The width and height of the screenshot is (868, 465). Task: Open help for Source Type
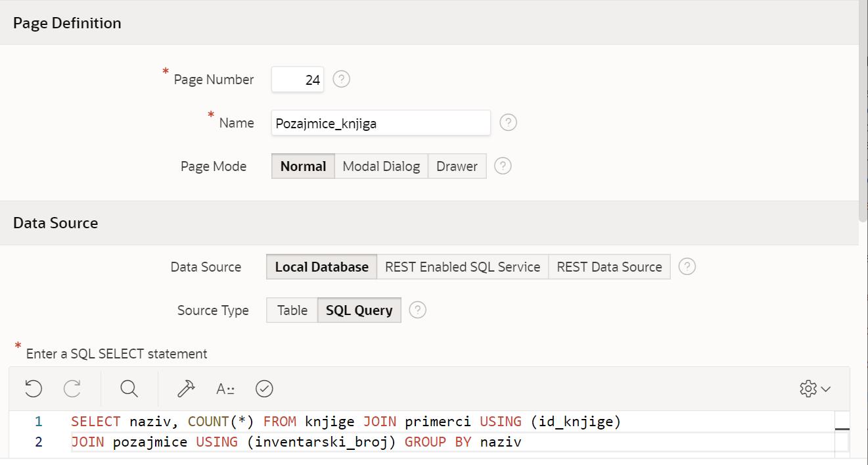pyautogui.click(x=418, y=310)
